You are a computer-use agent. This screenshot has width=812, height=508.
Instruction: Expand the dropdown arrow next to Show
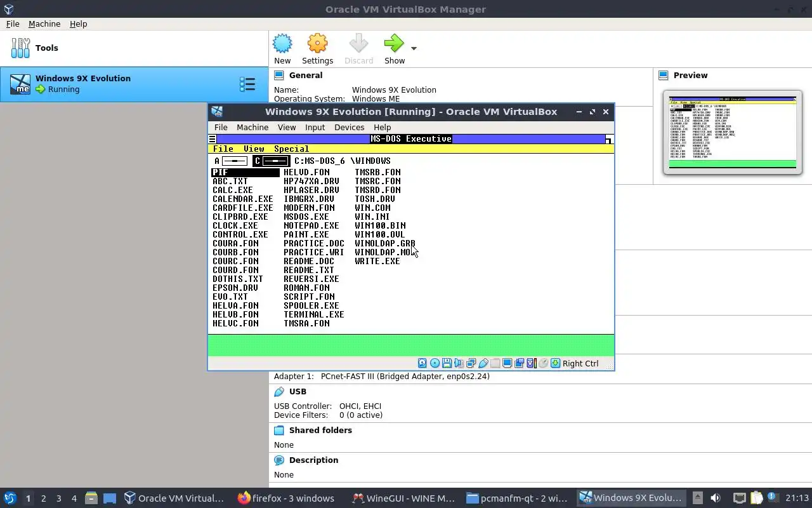point(414,48)
